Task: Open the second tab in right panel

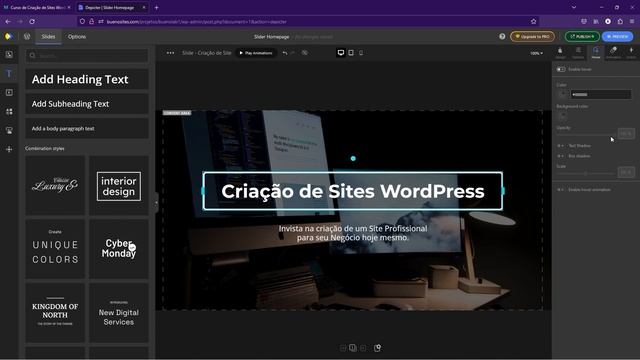Action: click(x=578, y=52)
